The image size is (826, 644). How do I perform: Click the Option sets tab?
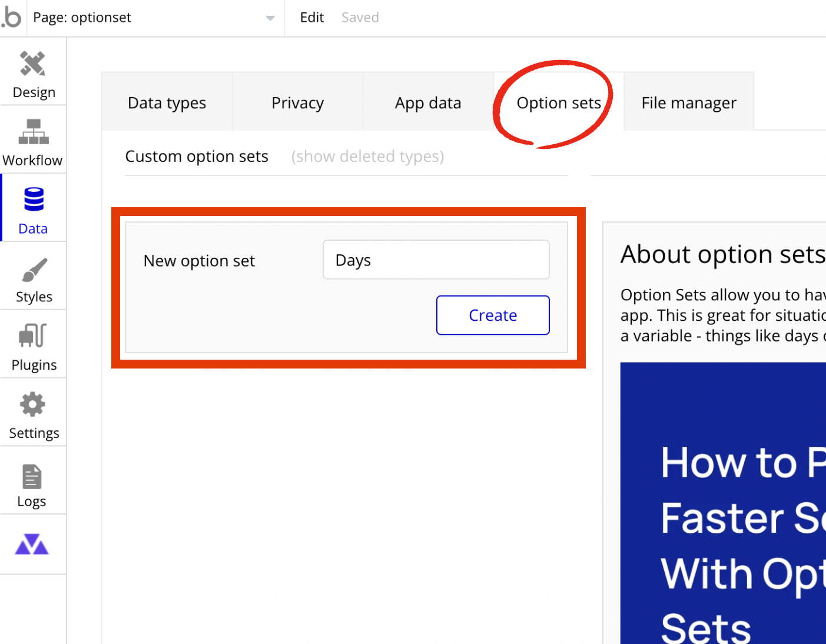pos(558,103)
